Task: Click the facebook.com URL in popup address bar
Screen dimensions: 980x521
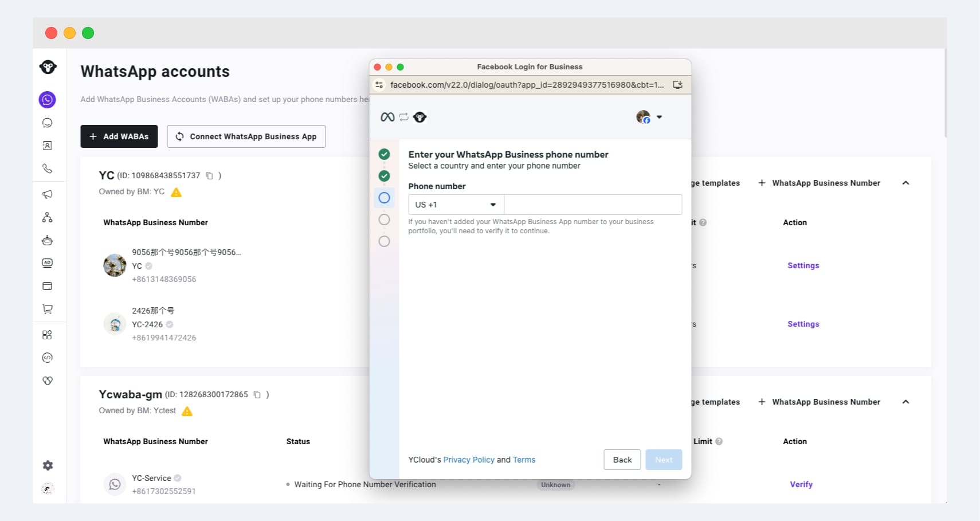Action: coord(527,85)
